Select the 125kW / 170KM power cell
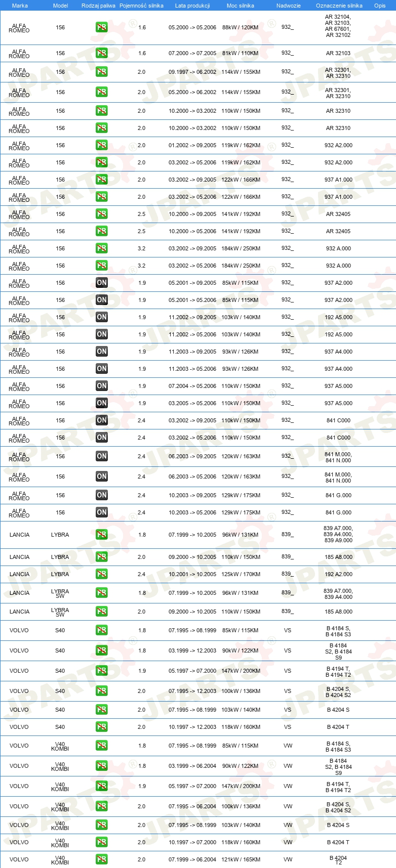The width and height of the screenshot is (396, 868). click(x=241, y=574)
